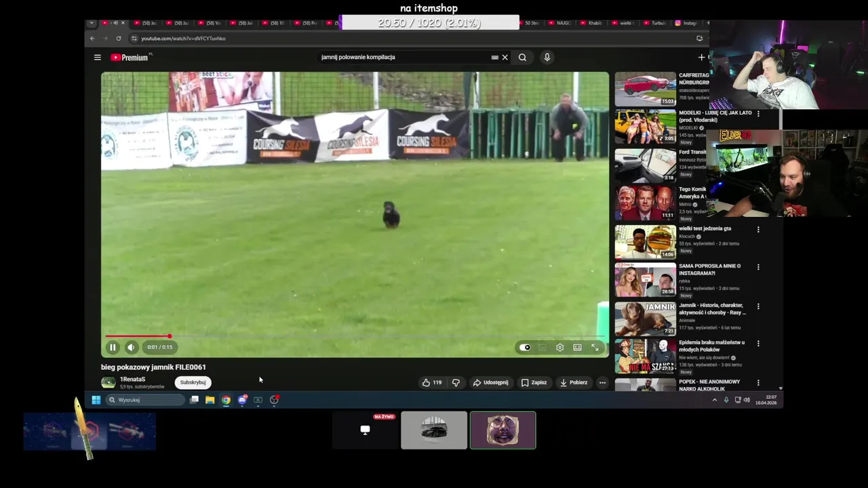Click the Udostępnij share button
Image resolution: width=868 pixels, height=488 pixels.
pyautogui.click(x=490, y=383)
